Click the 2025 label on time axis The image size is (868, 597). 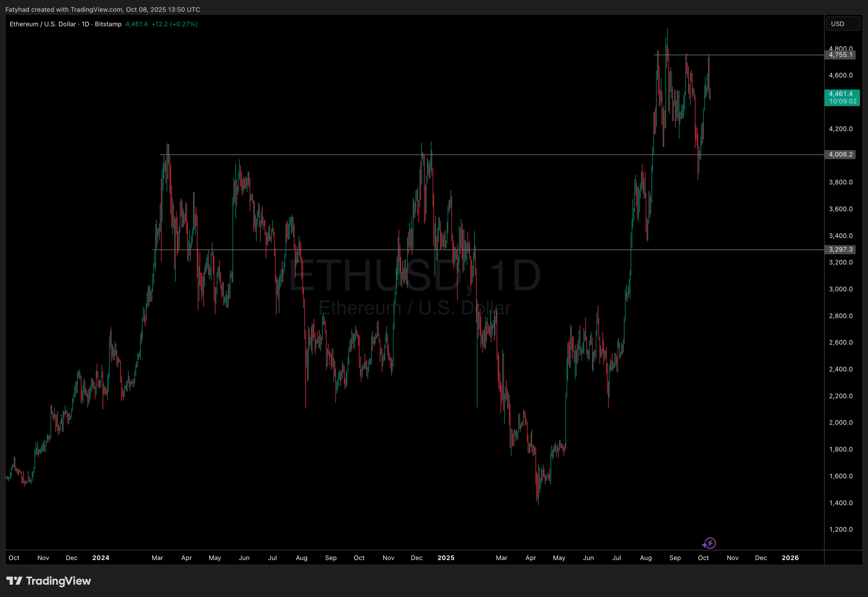pyautogui.click(x=446, y=558)
